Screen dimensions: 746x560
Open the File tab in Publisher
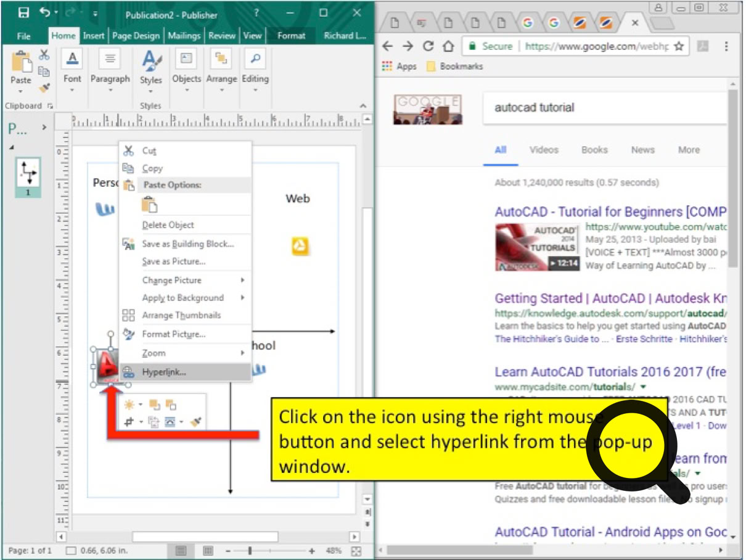pos(24,36)
